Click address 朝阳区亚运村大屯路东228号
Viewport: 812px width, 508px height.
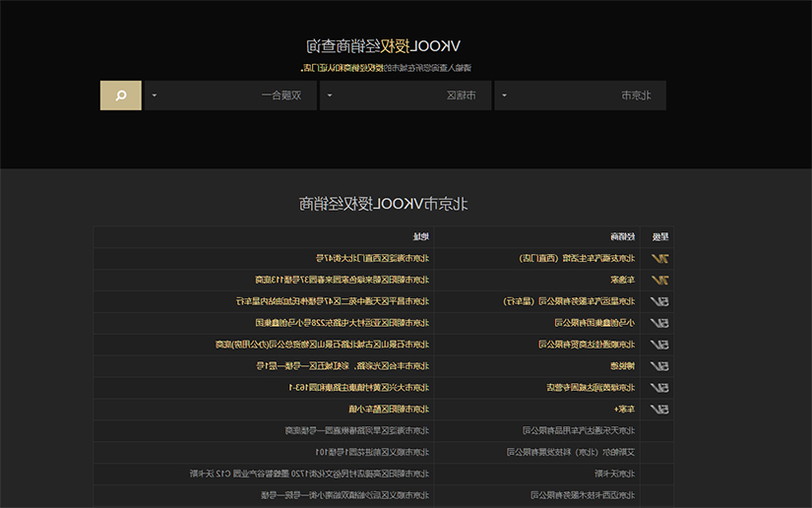click(x=343, y=323)
